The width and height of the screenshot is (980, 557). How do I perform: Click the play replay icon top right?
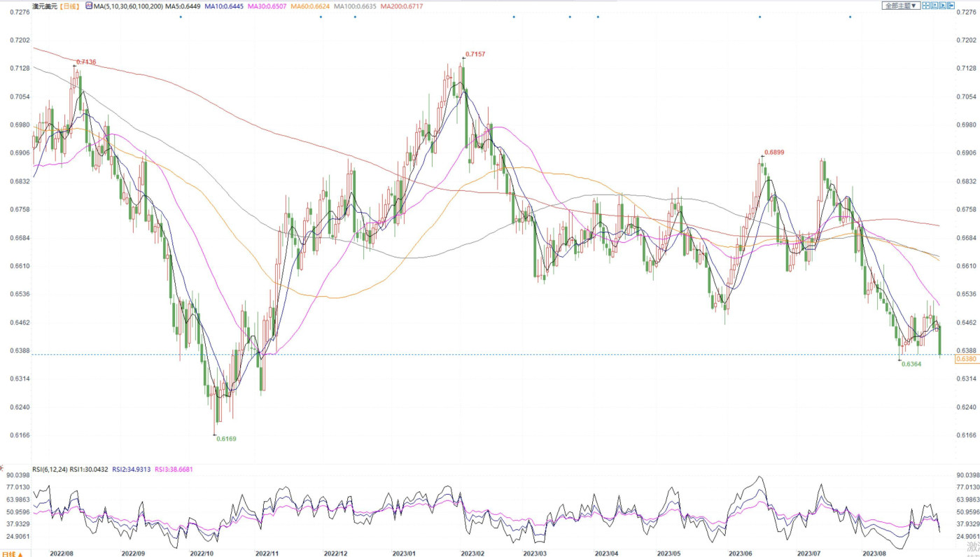click(x=942, y=6)
